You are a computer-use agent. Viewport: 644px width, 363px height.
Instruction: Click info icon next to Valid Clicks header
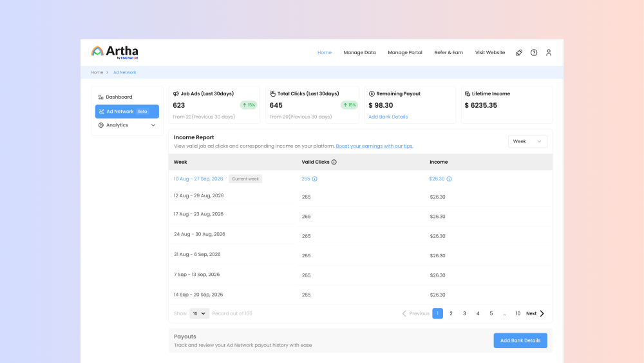pyautogui.click(x=334, y=162)
